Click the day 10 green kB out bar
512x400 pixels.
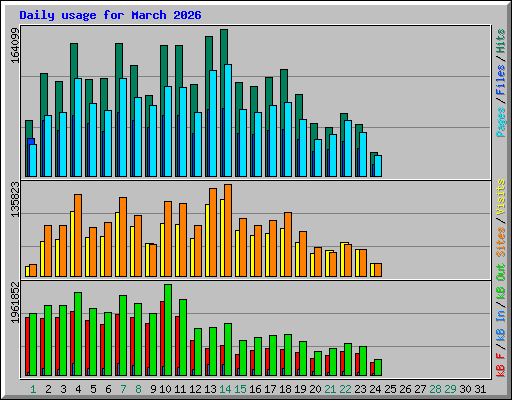(x=168, y=330)
